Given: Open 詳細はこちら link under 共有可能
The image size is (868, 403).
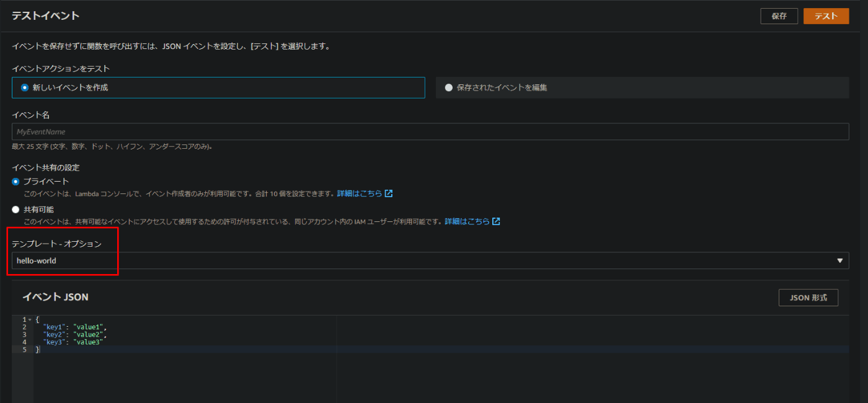Looking at the screenshot, I should [x=467, y=221].
